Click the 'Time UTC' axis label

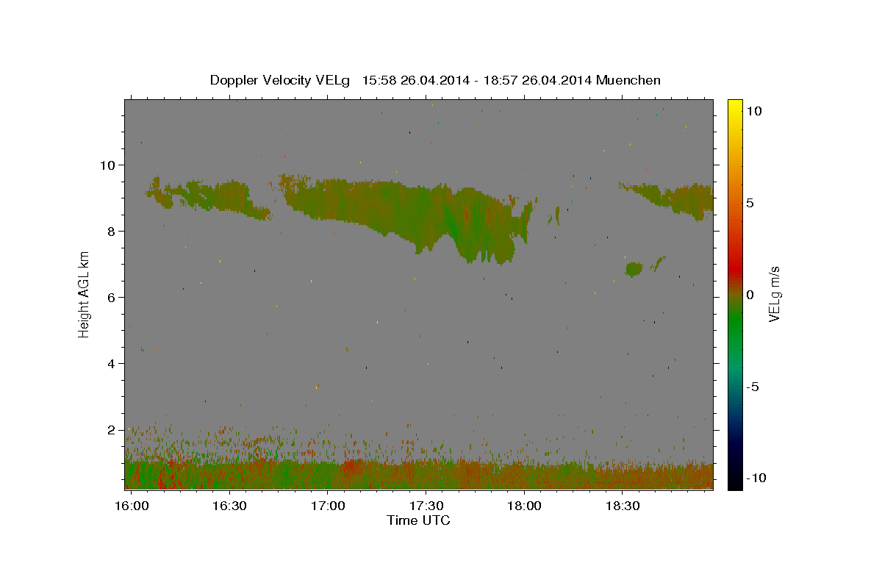[418, 520]
